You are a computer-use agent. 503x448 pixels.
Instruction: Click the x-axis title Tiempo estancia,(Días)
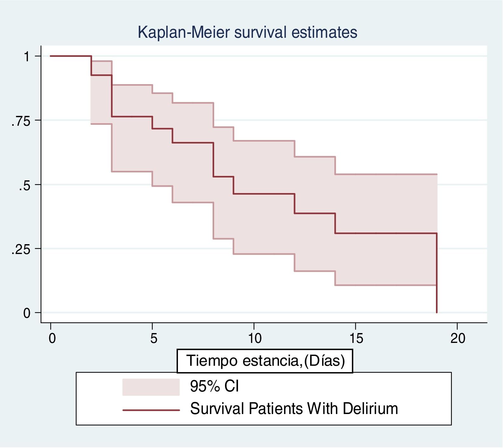[265, 361]
